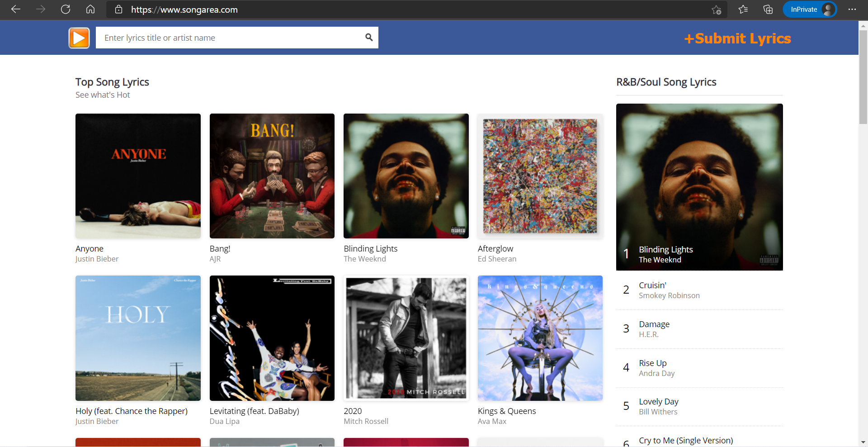The width and height of the screenshot is (868, 447).
Task: Open the Ed Sheeran artist link
Action: [497, 259]
